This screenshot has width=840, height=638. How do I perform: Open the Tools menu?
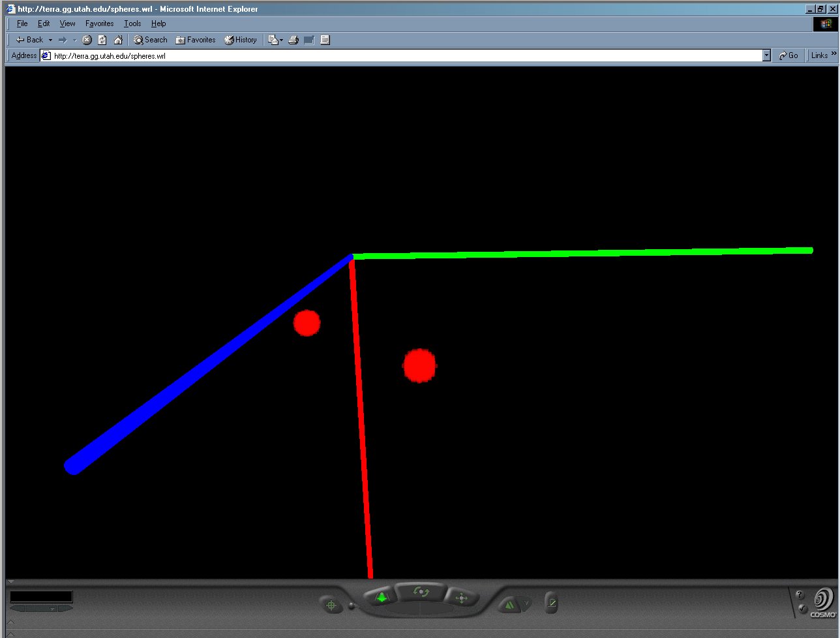132,23
